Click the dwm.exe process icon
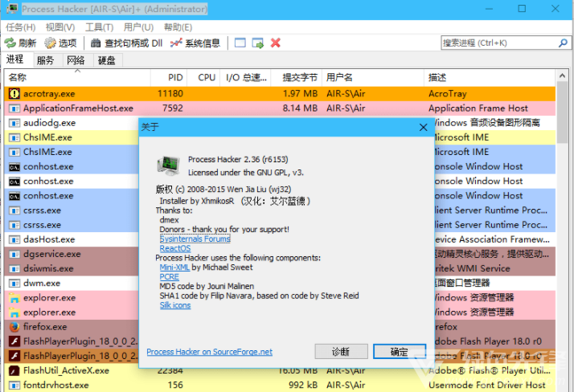The image size is (574, 392). tap(14, 284)
